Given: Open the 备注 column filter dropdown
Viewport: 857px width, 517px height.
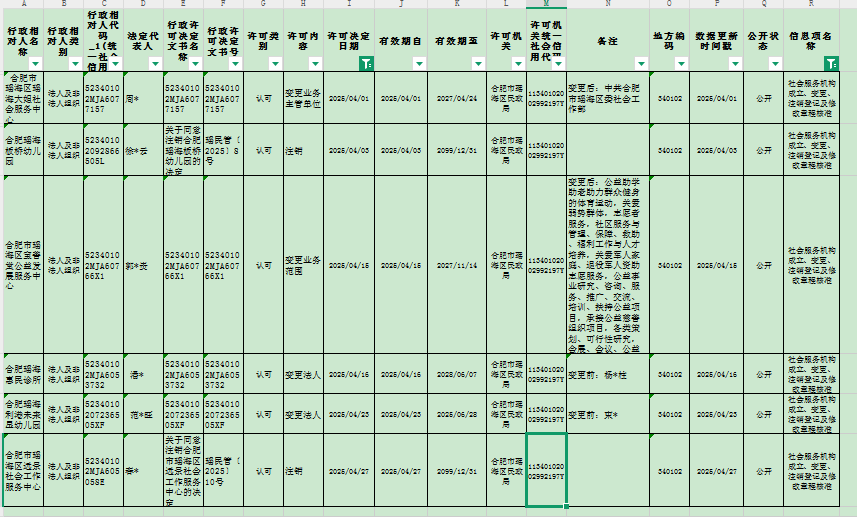Looking at the screenshot, I should [640, 63].
